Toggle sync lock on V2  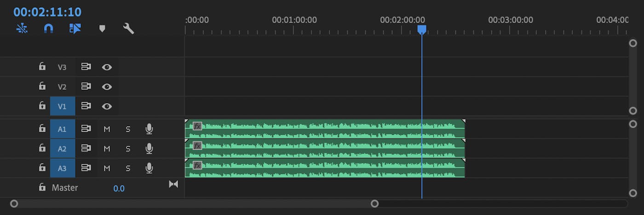click(86, 87)
